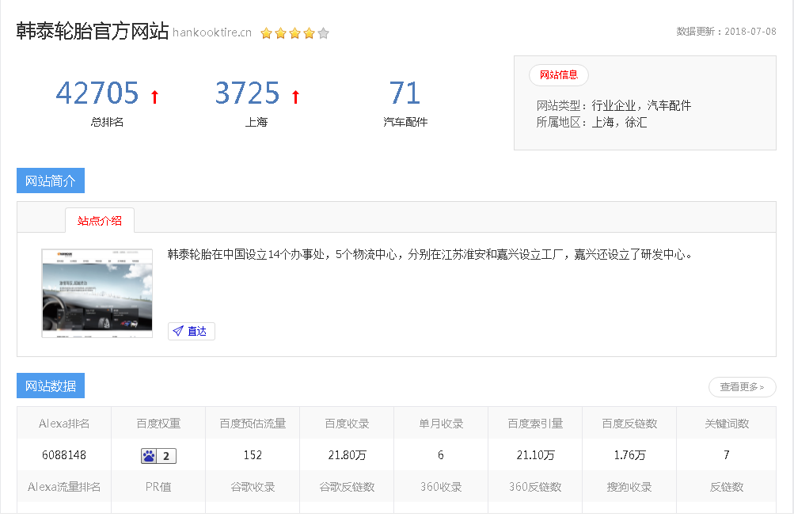Screen dimensions: 794x532
Task: Click the 网站类型 info line
Action: [614, 105]
